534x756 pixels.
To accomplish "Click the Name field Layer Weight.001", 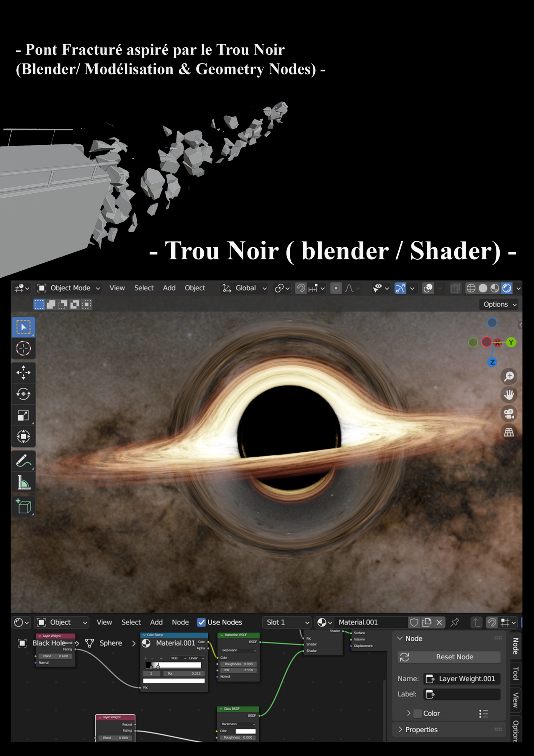I will coord(462,679).
